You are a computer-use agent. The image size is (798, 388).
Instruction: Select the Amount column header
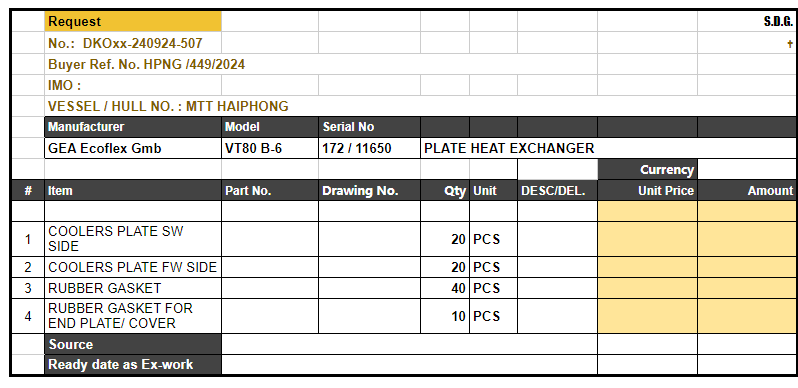(x=747, y=190)
